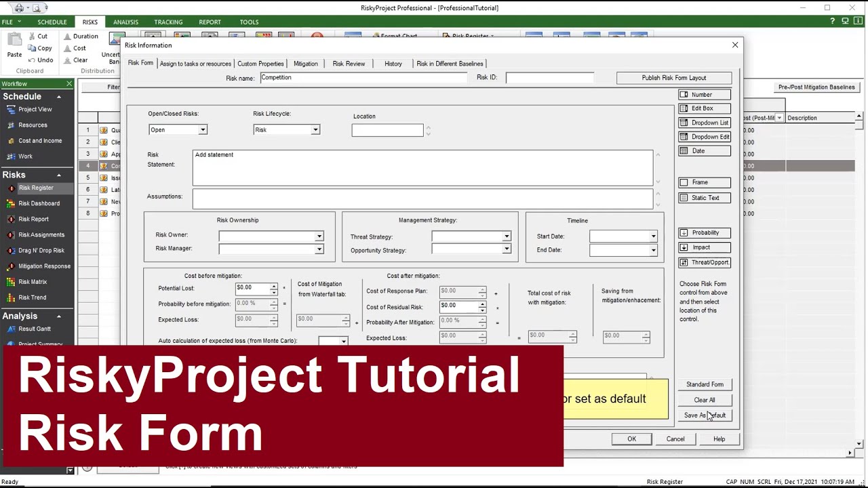Click the Risk ID input field

coord(549,78)
